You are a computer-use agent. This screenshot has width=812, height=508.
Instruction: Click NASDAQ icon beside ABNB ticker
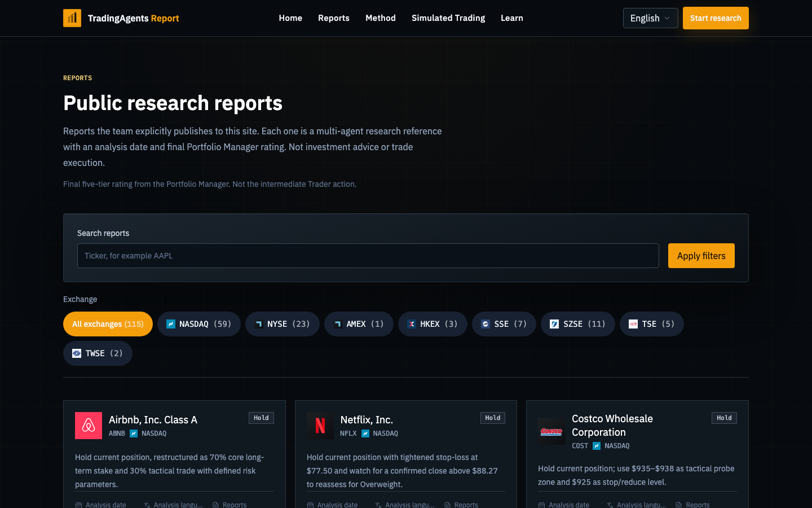[x=134, y=433]
